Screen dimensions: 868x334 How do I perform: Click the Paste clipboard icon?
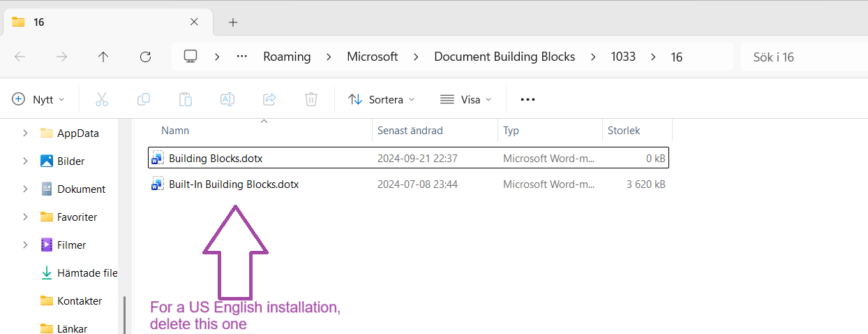pos(186,99)
